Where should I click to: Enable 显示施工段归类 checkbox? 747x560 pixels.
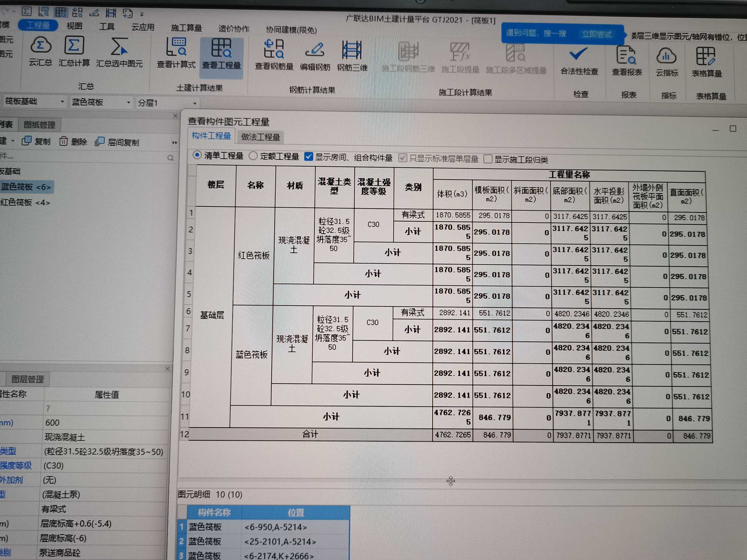pyautogui.click(x=488, y=159)
